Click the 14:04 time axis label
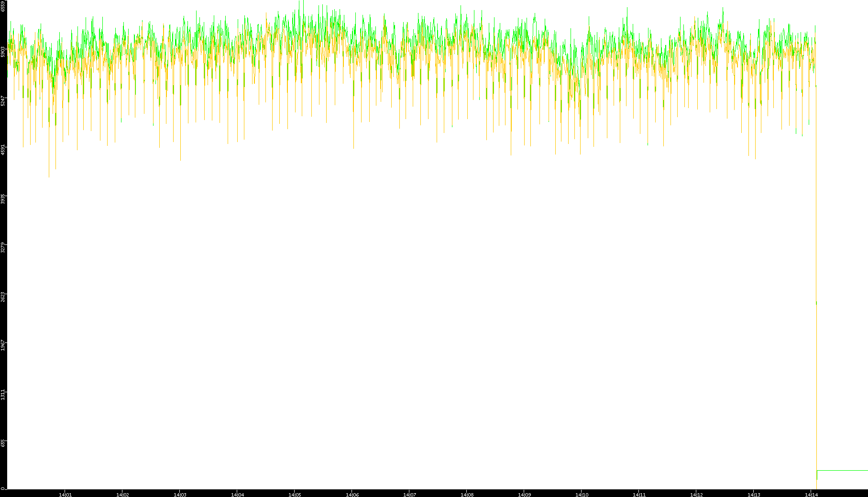Image resolution: width=868 pixels, height=497 pixels. tap(237, 495)
